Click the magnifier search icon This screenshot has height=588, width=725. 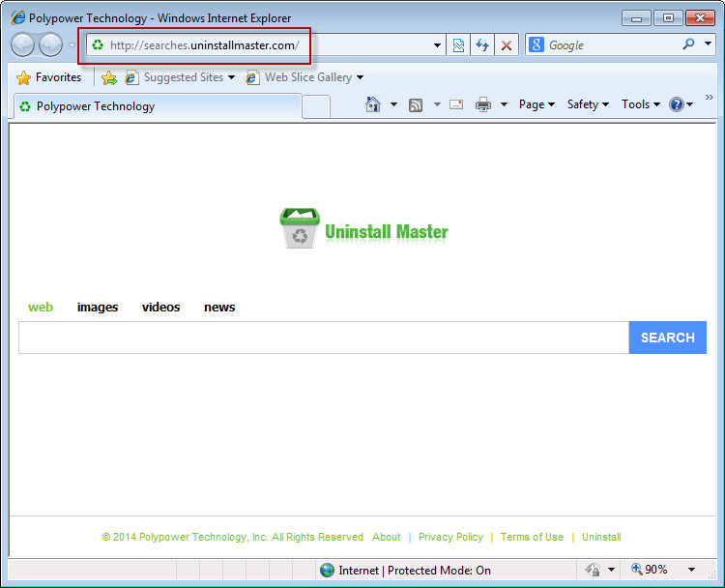tap(688, 44)
